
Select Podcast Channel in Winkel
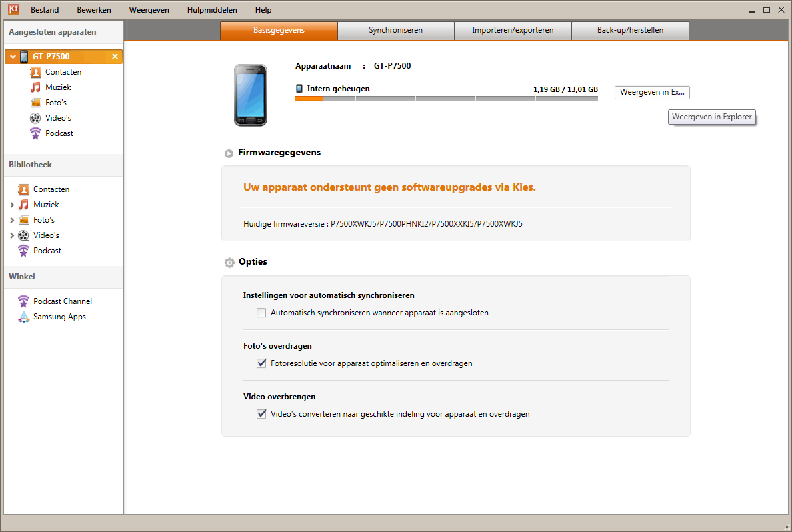click(63, 301)
